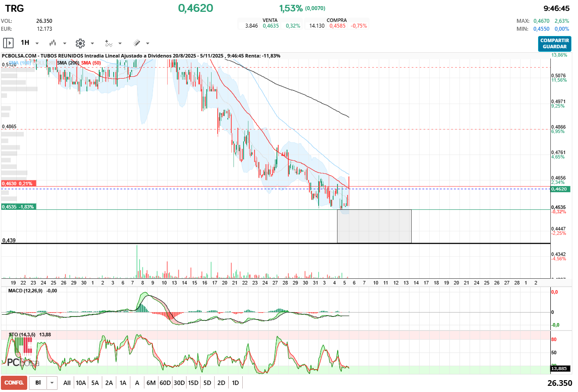
Task: Open the dropdown arrow beside BI
Action: point(52,383)
